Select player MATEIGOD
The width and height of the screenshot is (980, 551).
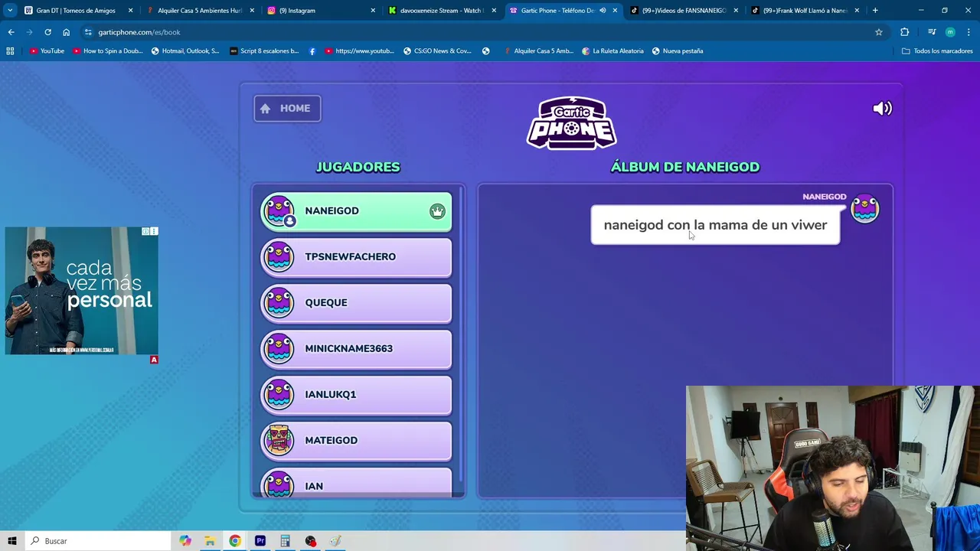pos(356,441)
